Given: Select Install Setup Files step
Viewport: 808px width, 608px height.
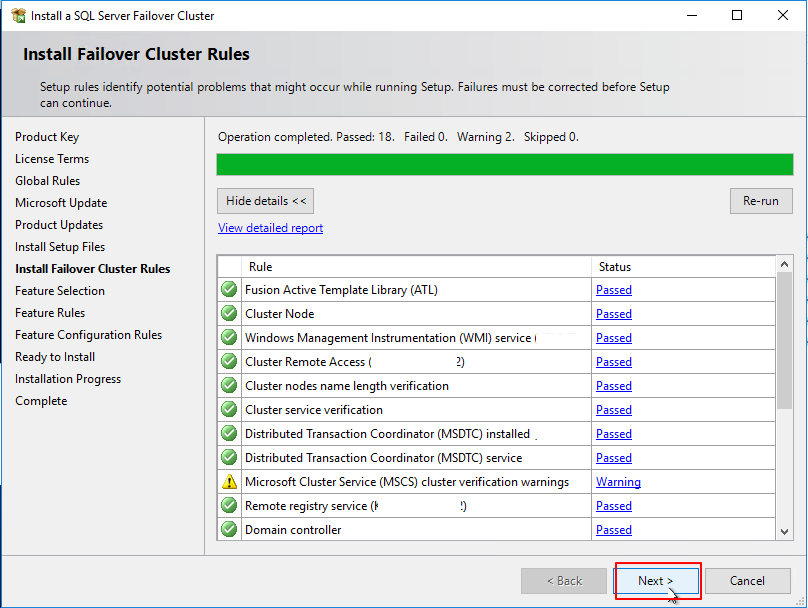Looking at the screenshot, I should tap(60, 247).
